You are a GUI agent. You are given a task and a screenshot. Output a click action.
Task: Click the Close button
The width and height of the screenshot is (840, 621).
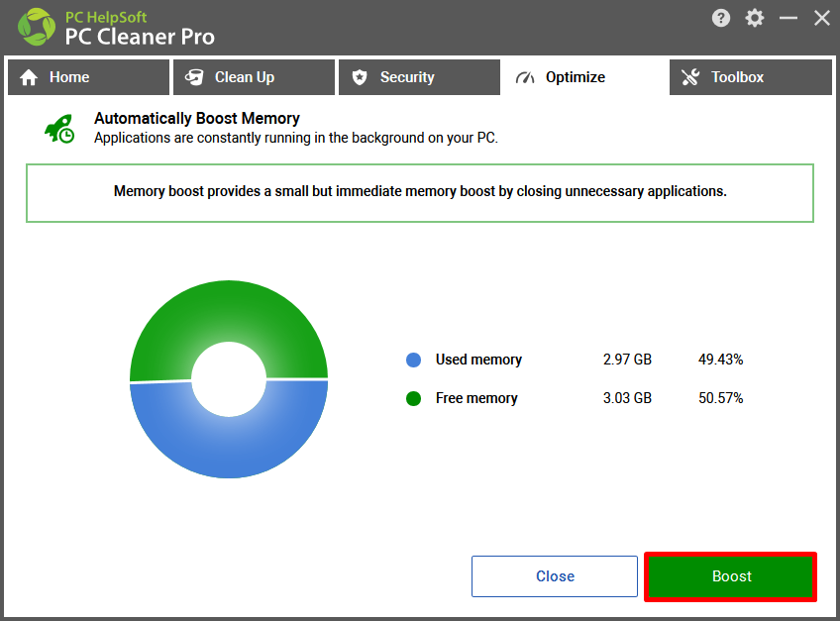click(555, 576)
